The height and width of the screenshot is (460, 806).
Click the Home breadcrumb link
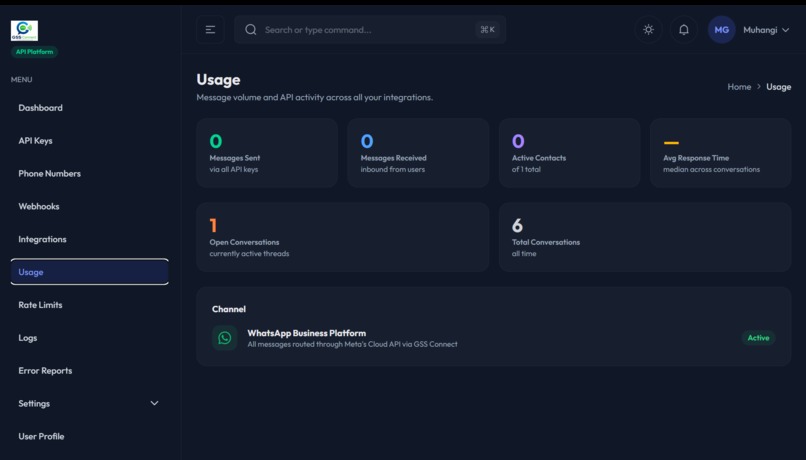[x=739, y=87]
